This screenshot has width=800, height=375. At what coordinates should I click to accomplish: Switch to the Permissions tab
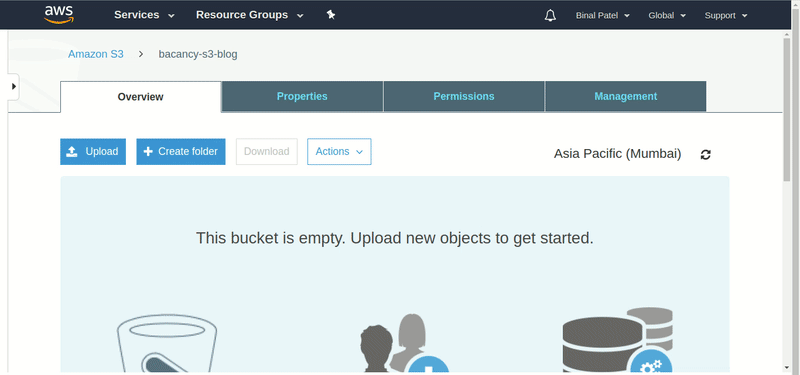coord(464,96)
